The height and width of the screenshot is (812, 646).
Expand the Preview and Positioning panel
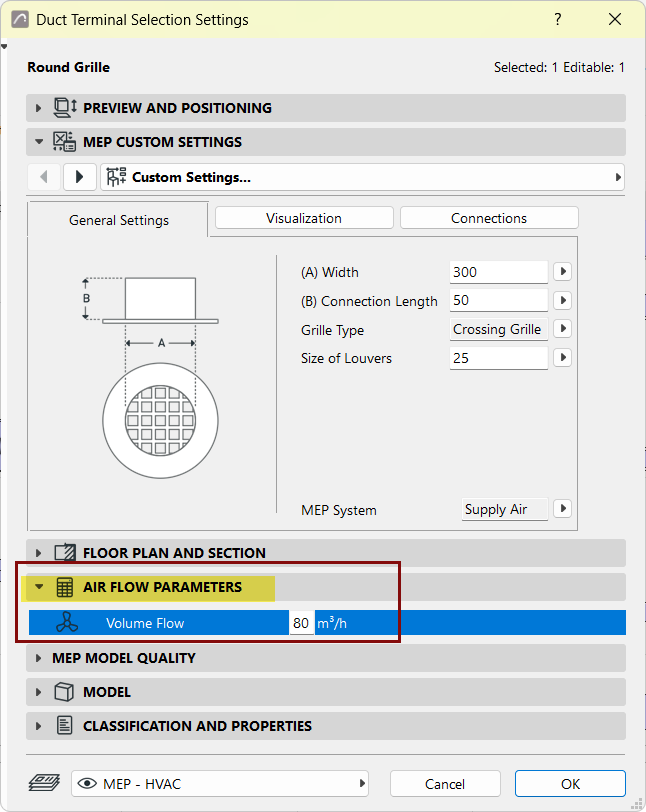38,108
